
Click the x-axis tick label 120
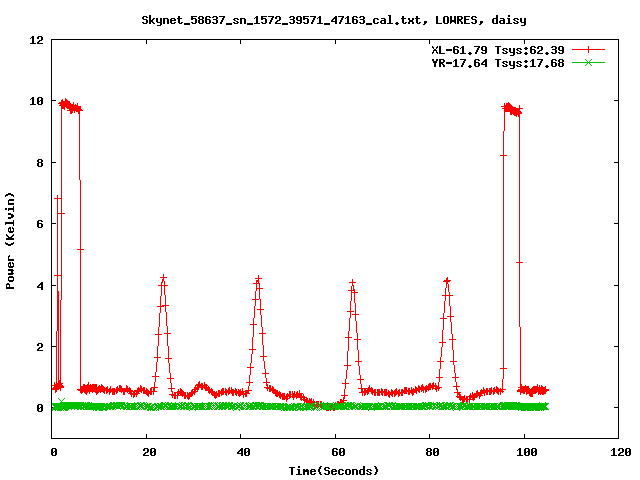pyautogui.click(x=621, y=452)
